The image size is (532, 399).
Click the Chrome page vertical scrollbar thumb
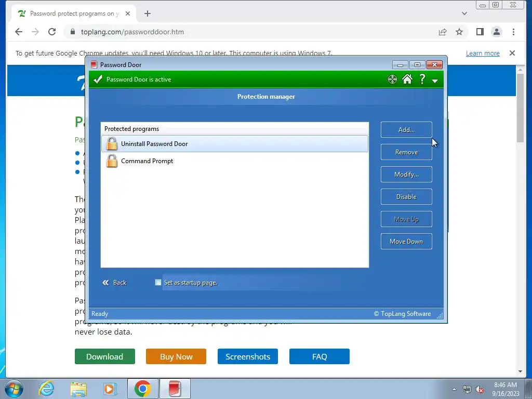coord(520,108)
